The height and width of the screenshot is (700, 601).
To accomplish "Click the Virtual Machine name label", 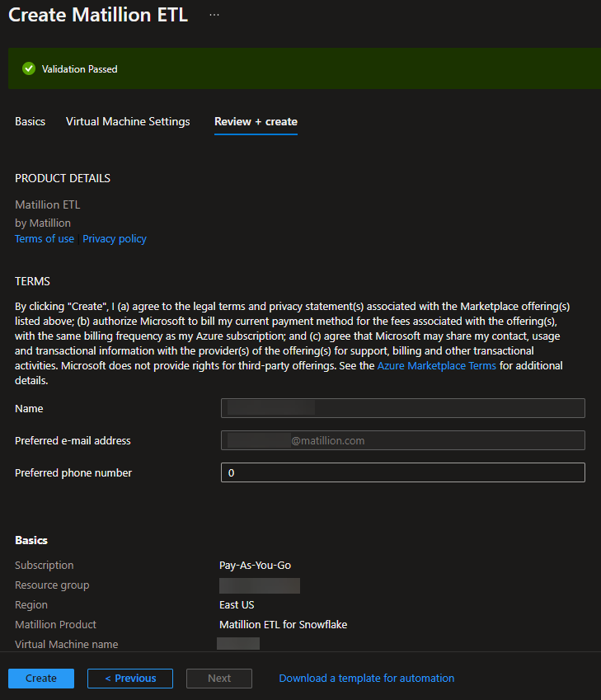I will point(67,644).
